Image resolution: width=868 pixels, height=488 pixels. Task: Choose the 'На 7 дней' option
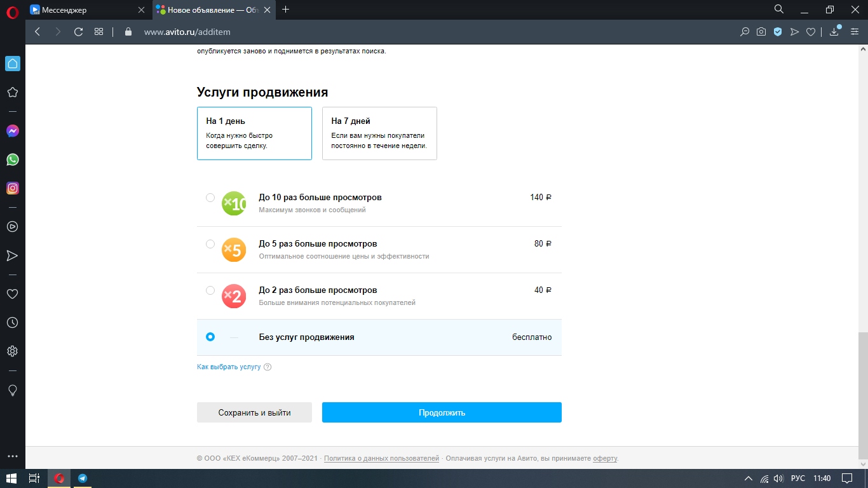click(x=379, y=133)
